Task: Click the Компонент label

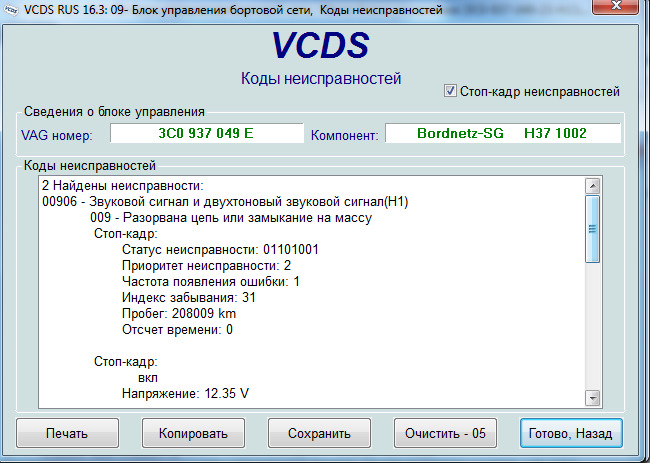Action: (344, 135)
